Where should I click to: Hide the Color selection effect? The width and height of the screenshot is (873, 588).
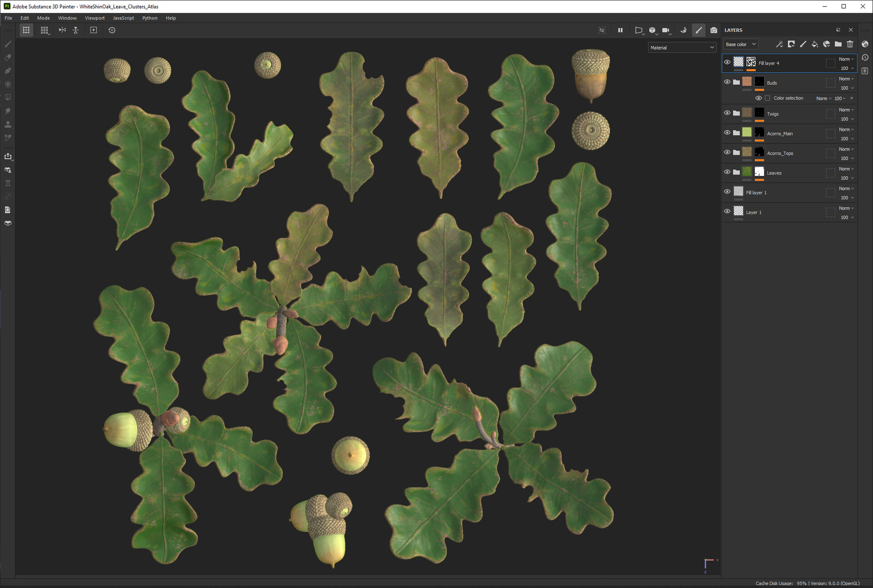point(758,98)
